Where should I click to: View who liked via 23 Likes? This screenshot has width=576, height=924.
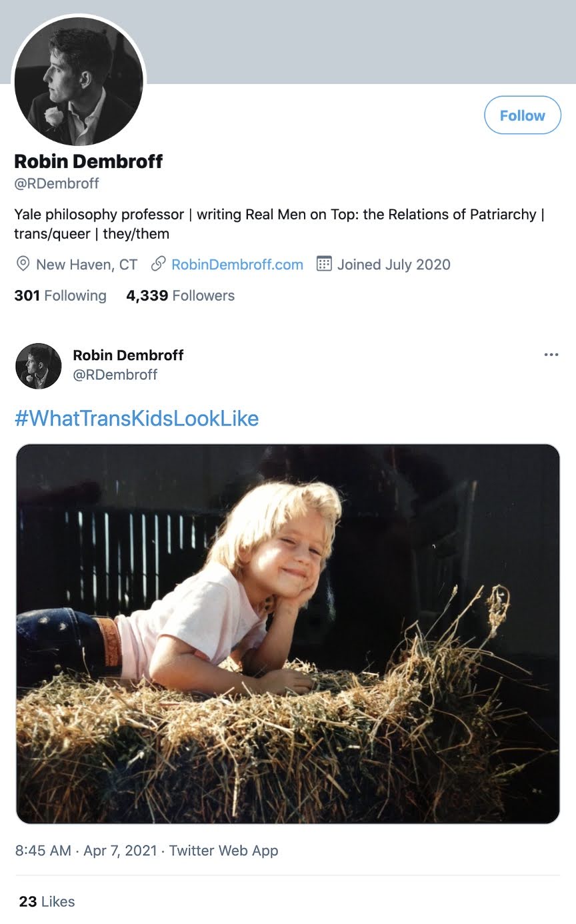pyautogui.click(x=47, y=901)
